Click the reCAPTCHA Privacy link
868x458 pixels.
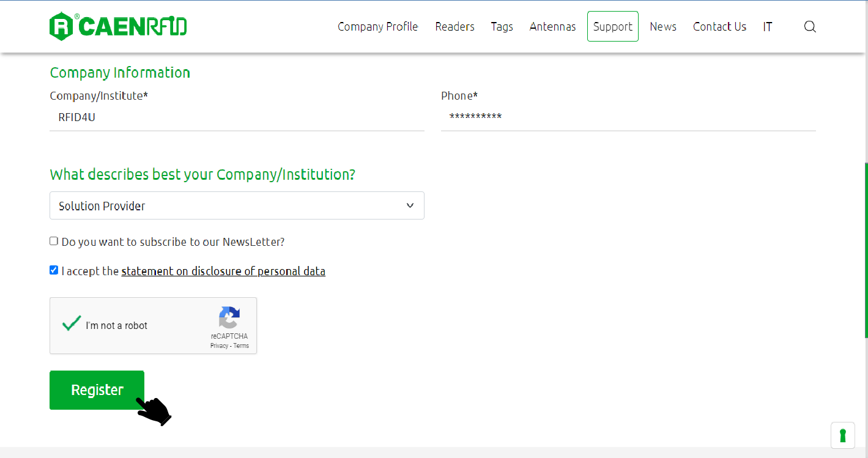tap(219, 346)
